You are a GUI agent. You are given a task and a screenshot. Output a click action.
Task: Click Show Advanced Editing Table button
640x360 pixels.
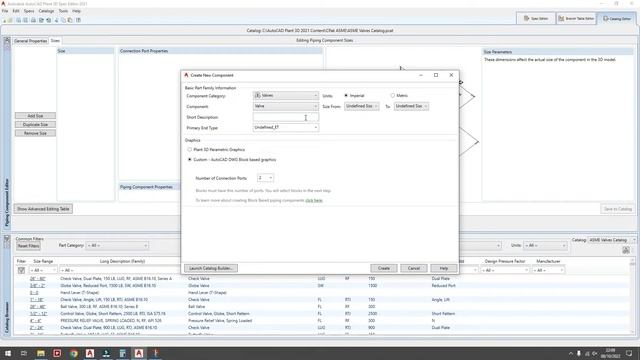point(43,209)
